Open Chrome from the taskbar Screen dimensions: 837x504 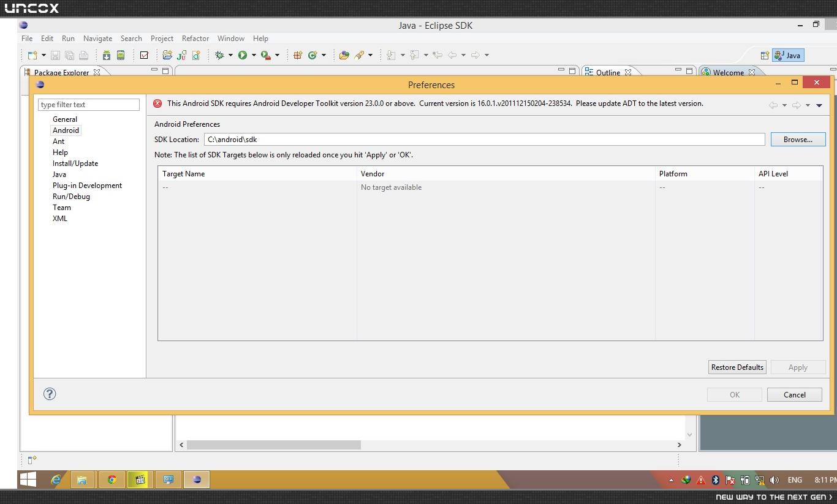pyautogui.click(x=112, y=480)
